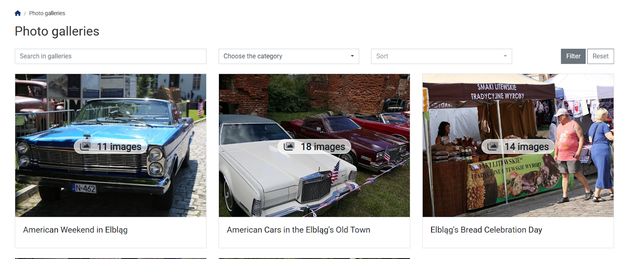
Task: Open the Elbląg's Bread Celebration Day title link
Action: [486, 230]
